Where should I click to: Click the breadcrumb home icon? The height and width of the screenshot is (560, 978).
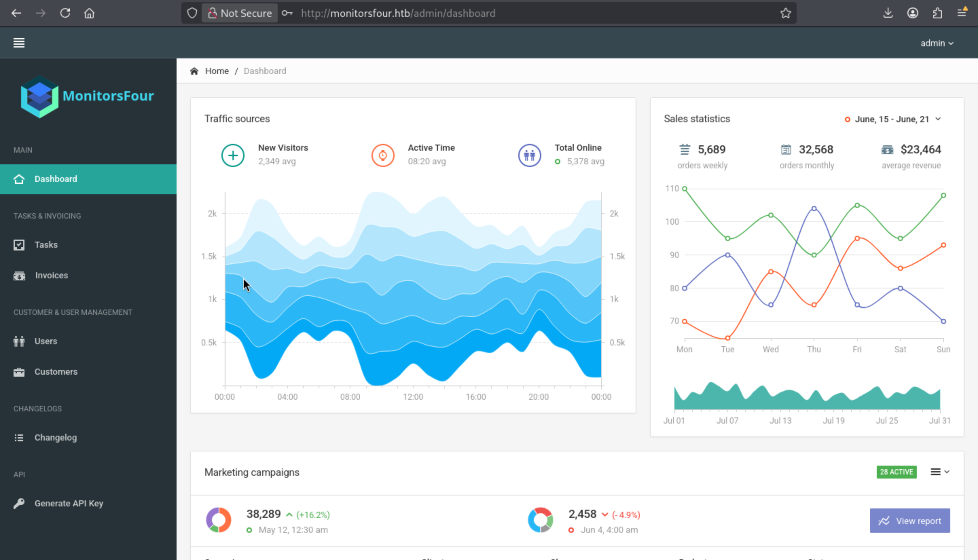tap(194, 71)
